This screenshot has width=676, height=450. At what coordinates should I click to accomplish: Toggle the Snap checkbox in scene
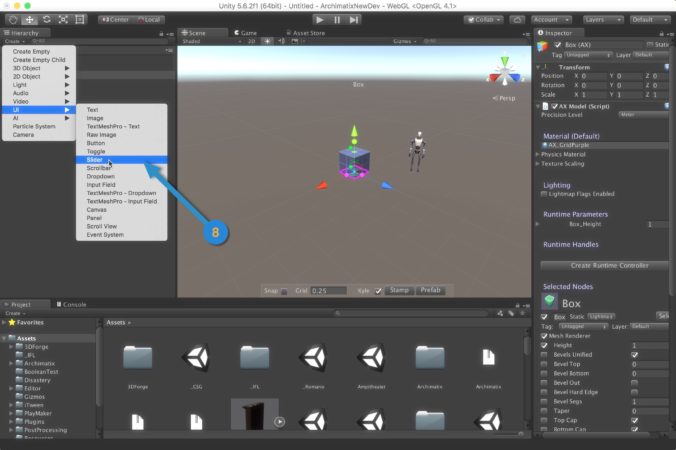(x=284, y=291)
